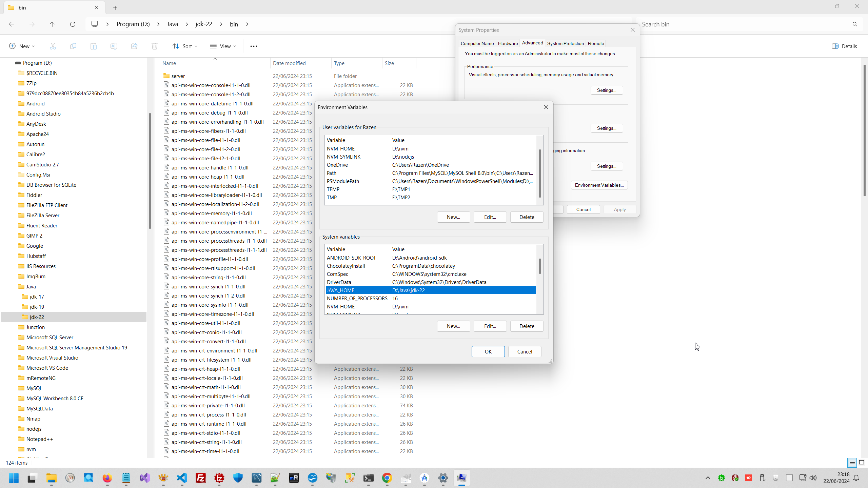
Task: Click OK in Environment Variables dialog
Action: (x=488, y=351)
